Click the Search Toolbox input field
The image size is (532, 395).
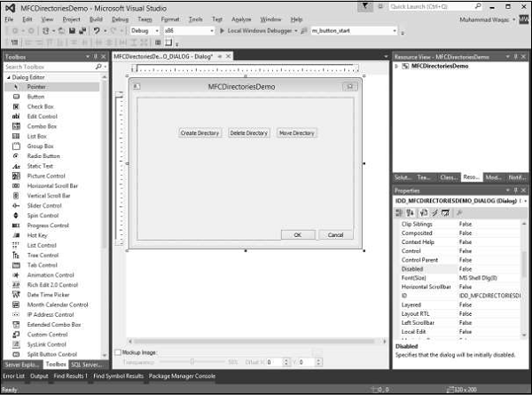(x=49, y=67)
